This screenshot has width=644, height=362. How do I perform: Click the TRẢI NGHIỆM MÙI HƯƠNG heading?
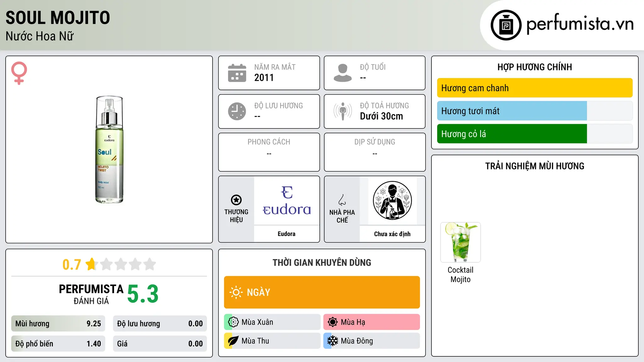pos(535,166)
